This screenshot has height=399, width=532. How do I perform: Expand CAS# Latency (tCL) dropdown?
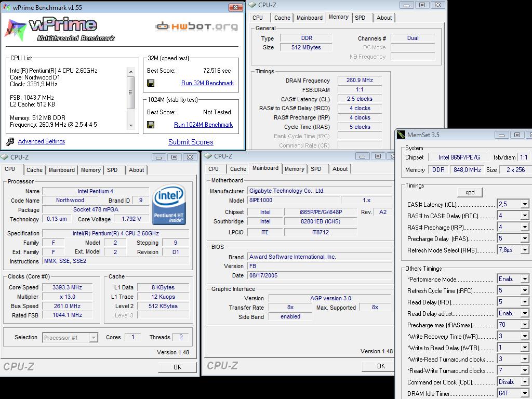click(525, 204)
